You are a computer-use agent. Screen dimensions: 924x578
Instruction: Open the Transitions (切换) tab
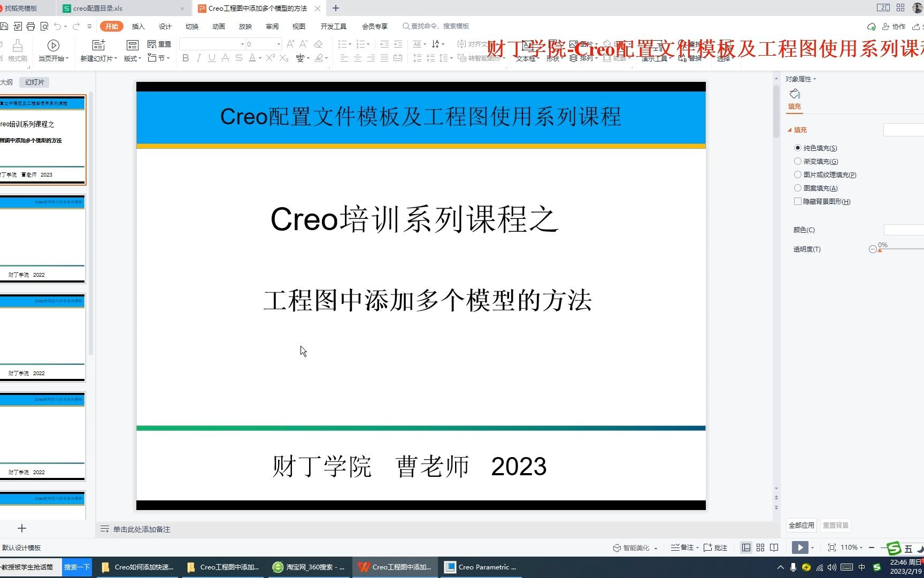click(192, 26)
